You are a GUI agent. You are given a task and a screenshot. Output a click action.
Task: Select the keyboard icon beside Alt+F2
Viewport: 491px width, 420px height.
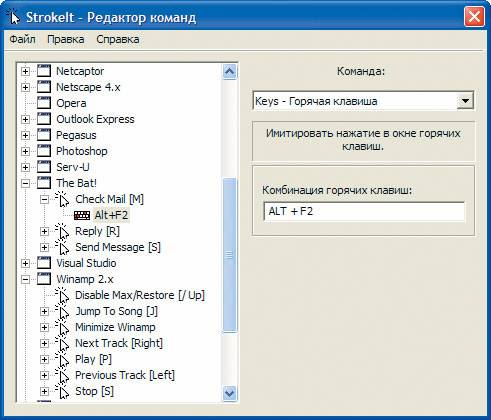click(82, 215)
